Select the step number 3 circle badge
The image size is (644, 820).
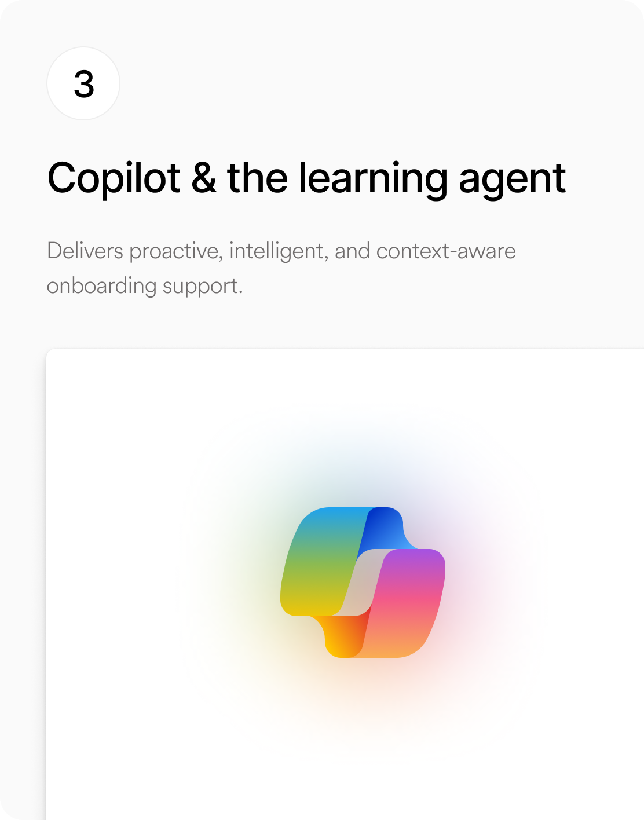coord(83,83)
